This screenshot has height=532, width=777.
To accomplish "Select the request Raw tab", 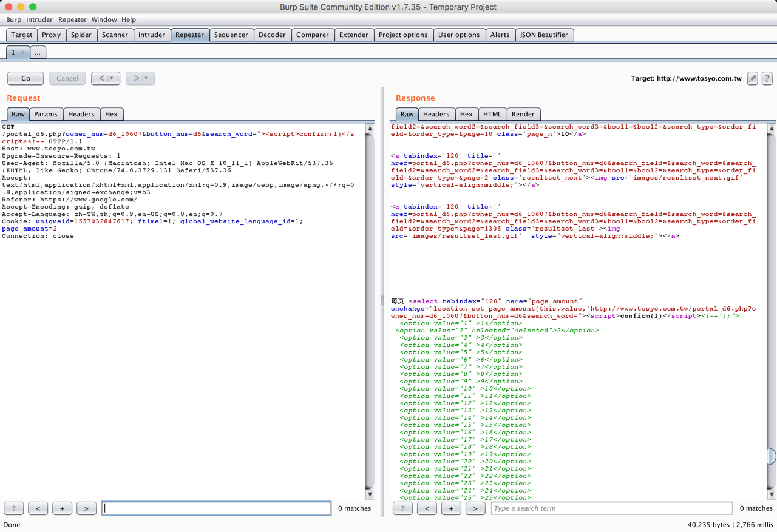I will [x=18, y=114].
